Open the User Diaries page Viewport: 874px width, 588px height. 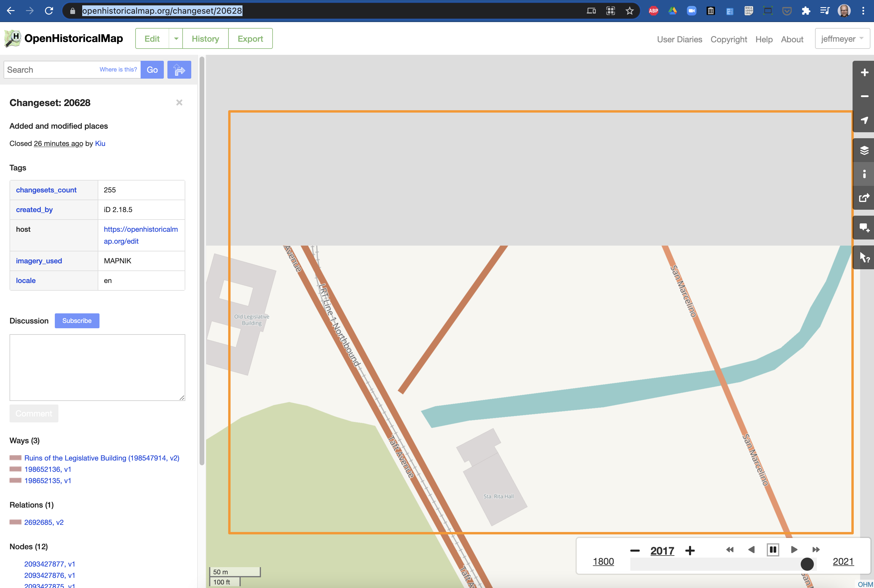tap(679, 39)
